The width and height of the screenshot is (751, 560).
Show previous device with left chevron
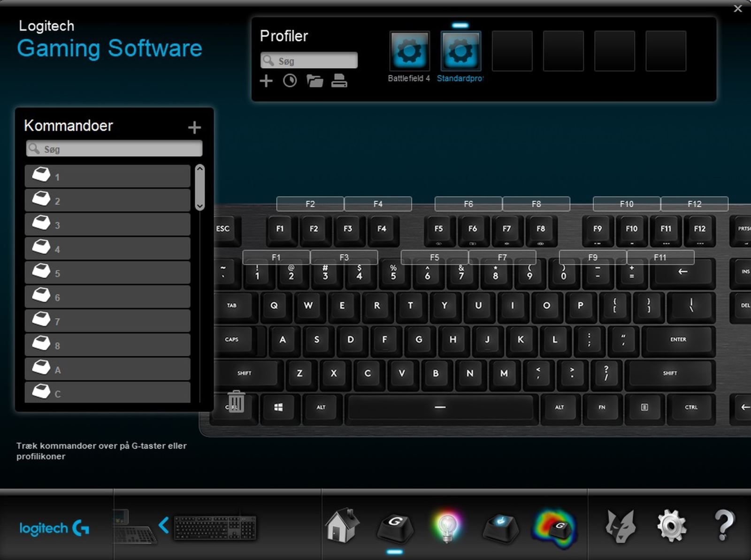pos(163,525)
